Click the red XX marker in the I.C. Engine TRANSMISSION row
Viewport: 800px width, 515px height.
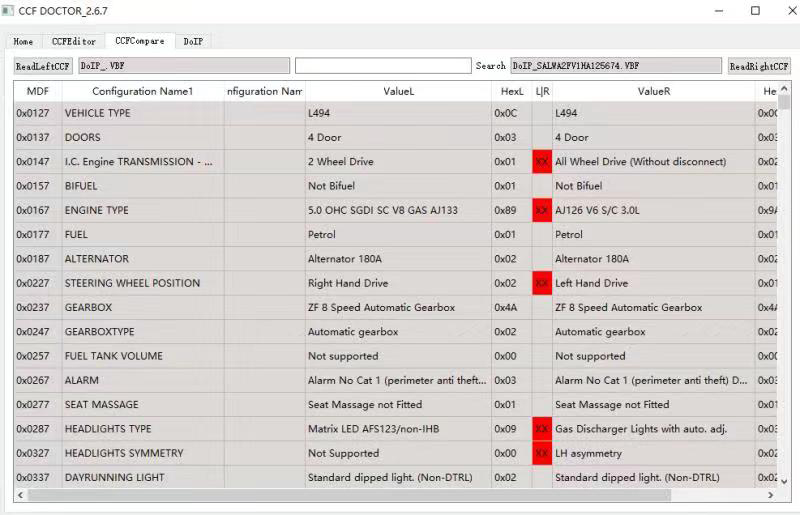pyautogui.click(x=542, y=162)
